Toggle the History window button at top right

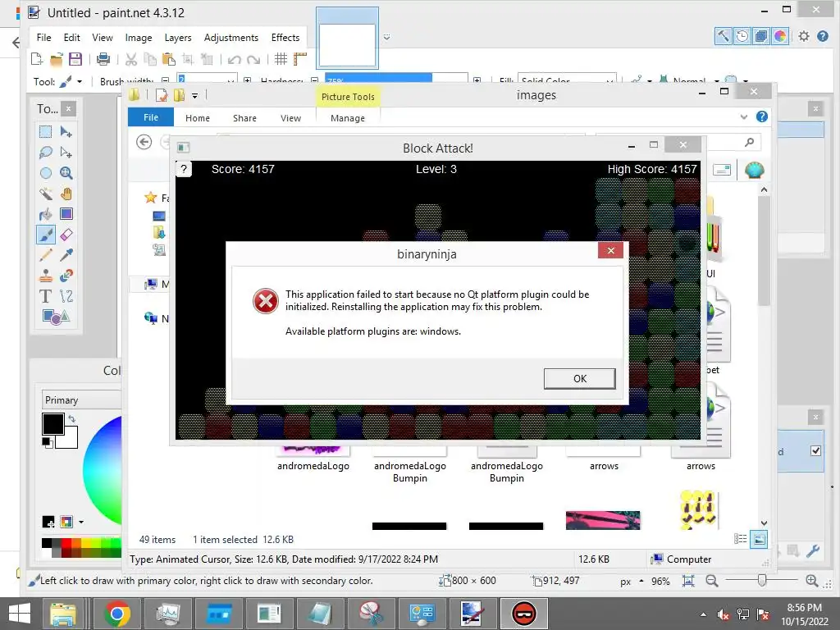pyautogui.click(x=742, y=36)
